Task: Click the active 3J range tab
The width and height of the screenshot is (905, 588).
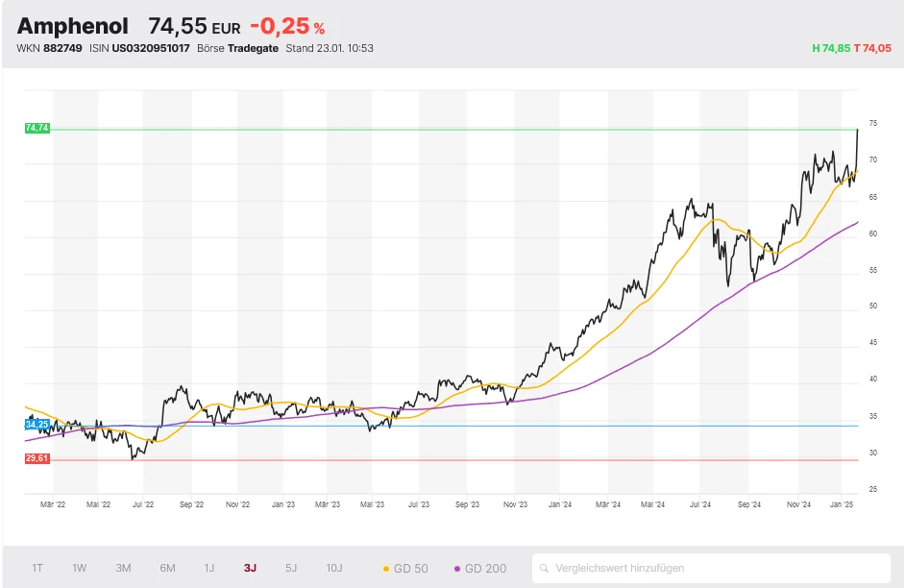Action: point(250,568)
